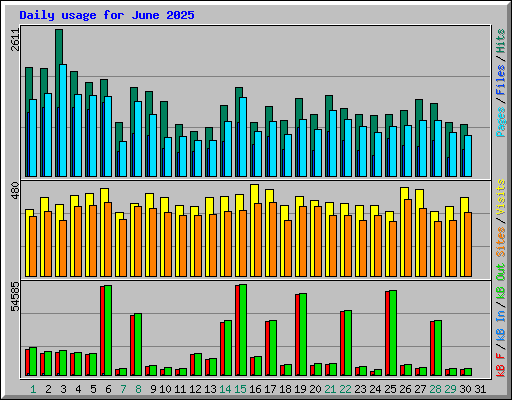The image size is (512, 400).
Task: Select day 25 on the date axis
Action: (390, 389)
